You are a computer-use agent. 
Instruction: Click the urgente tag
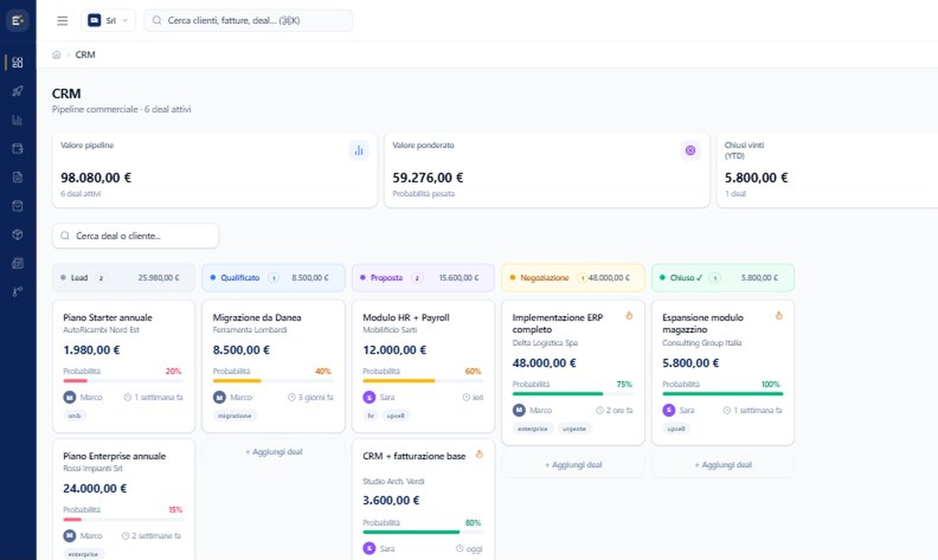[x=574, y=429]
